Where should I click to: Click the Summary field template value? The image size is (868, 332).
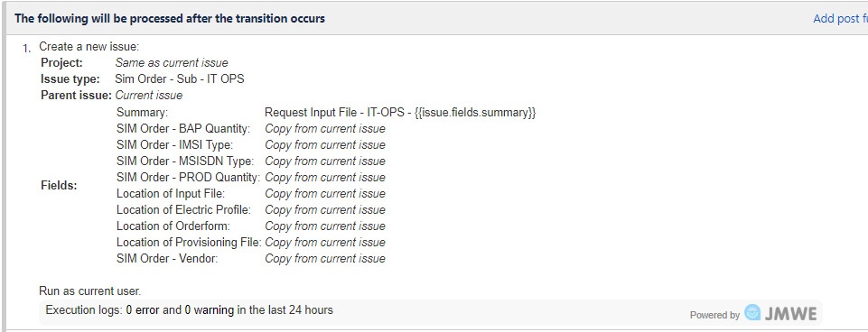[400, 113]
